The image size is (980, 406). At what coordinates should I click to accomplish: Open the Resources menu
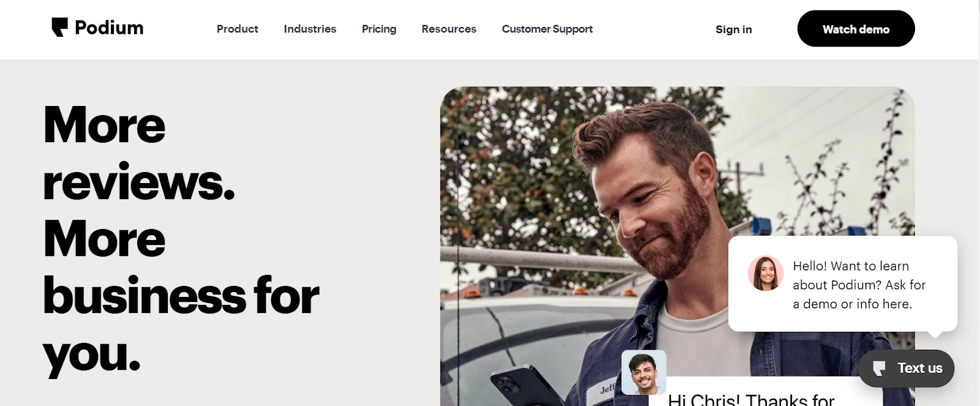[449, 29]
